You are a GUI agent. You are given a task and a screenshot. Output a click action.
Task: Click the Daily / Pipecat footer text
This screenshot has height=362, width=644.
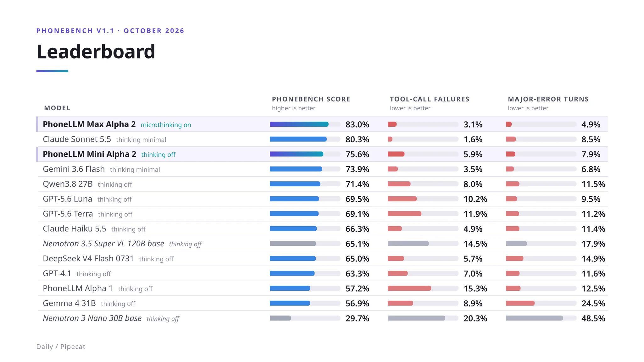pos(61,347)
